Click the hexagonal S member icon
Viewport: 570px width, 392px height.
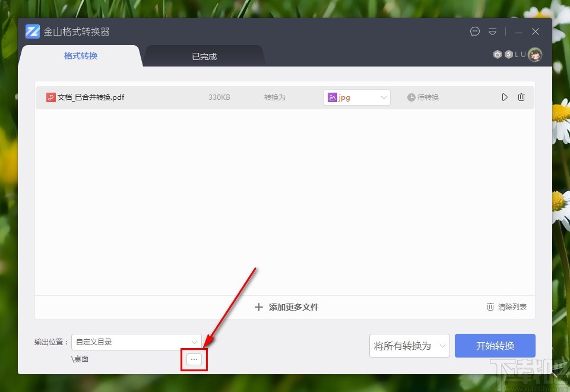pos(509,54)
